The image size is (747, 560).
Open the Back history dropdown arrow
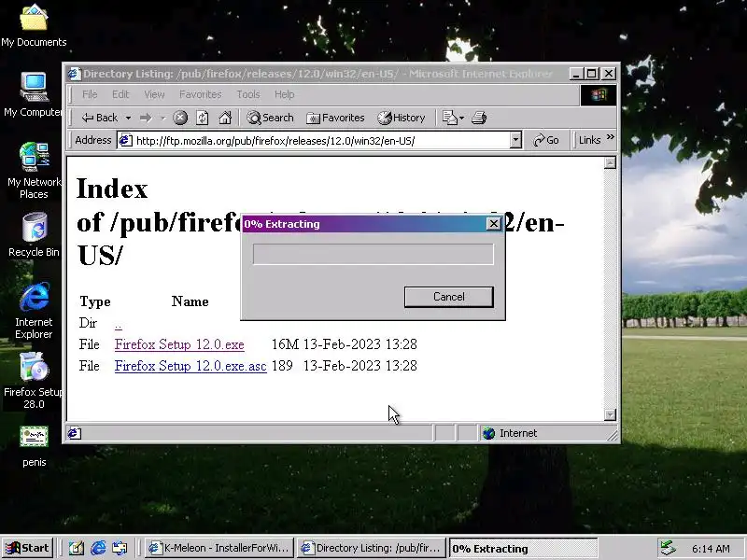pyautogui.click(x=128, y=118)
